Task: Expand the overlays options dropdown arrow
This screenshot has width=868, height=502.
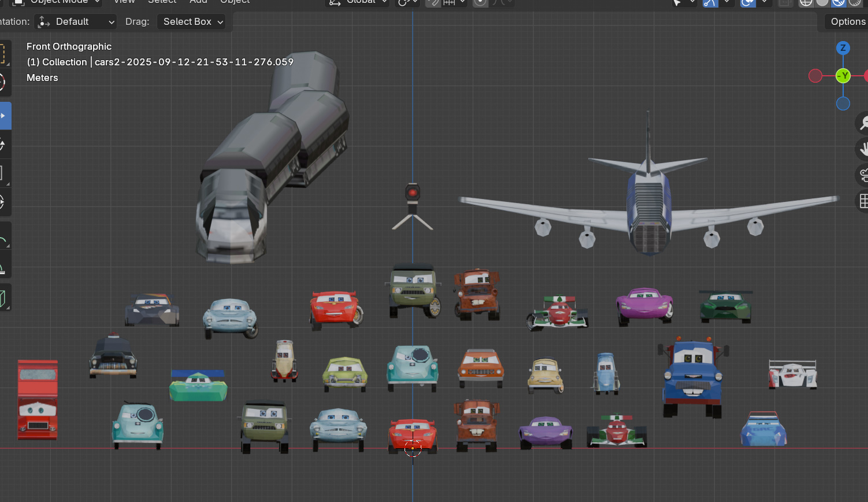Action: point(764,2)
